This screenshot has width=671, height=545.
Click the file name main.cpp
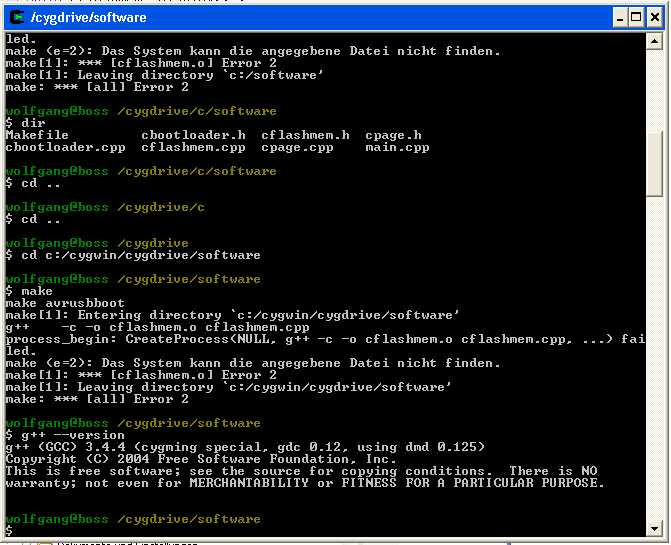pos(397,147)
